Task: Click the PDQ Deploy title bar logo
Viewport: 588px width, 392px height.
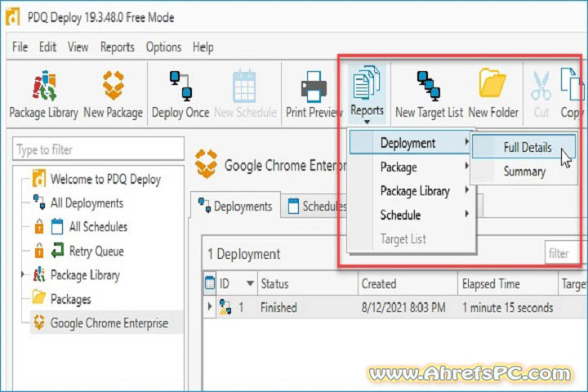Action: (13, 17)
